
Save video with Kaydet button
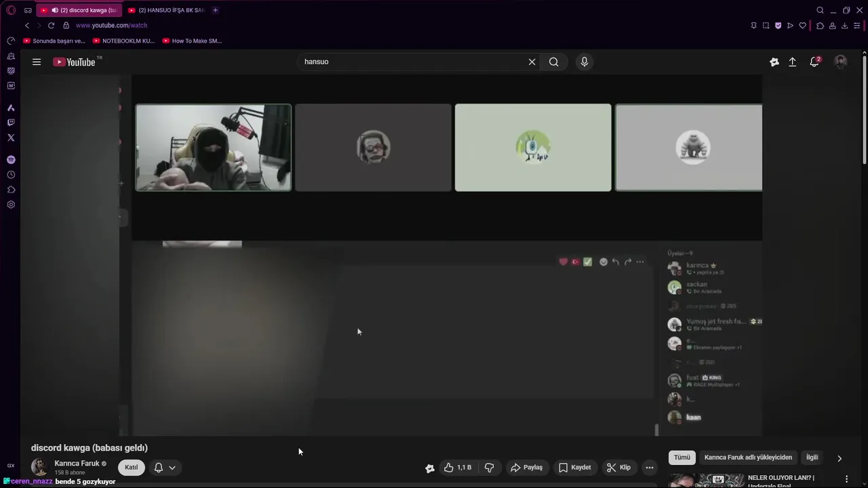574,467
